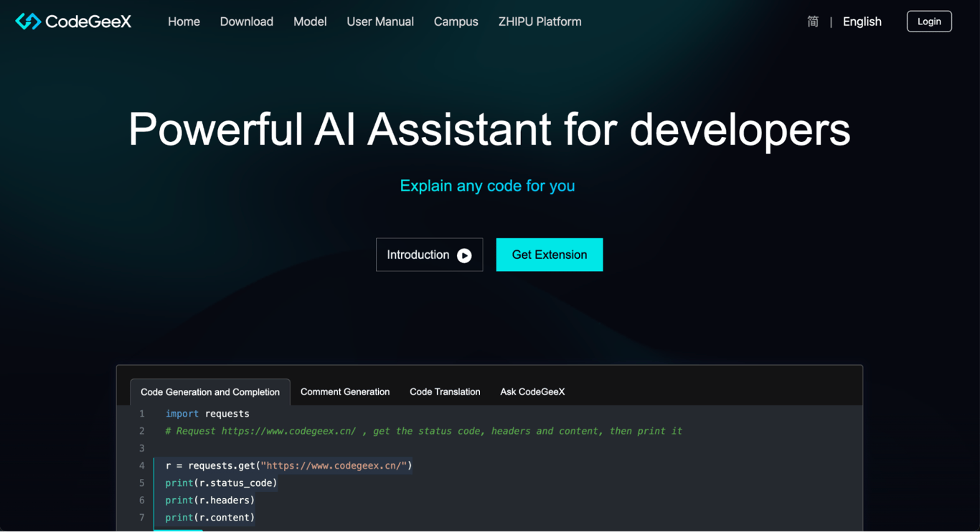Navigate to the Model page

click(310, 22)
